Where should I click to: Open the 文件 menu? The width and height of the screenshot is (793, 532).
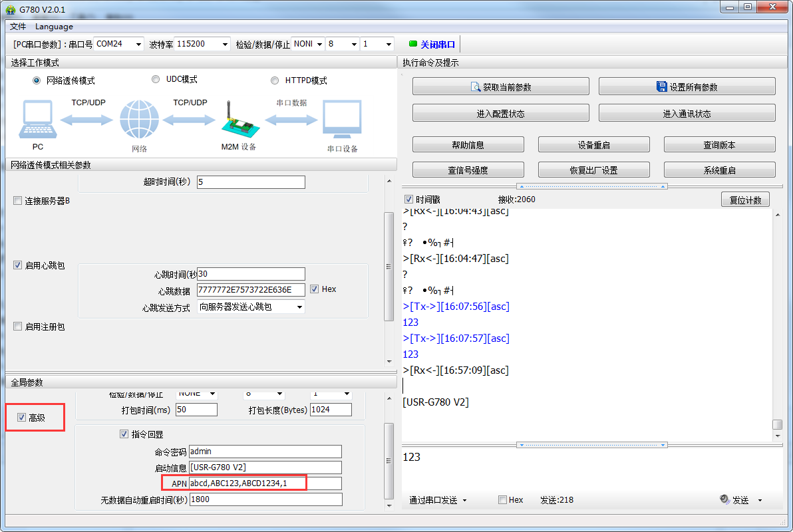click(18, 27)
